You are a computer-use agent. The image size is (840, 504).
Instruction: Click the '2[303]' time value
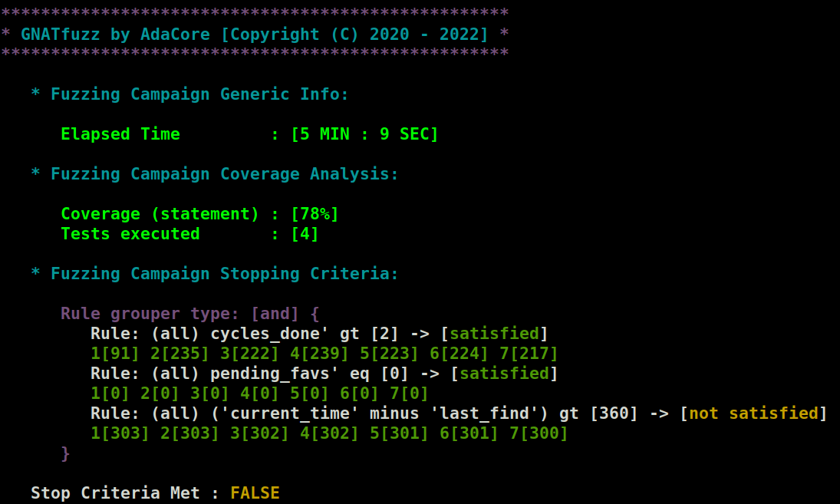189,433
